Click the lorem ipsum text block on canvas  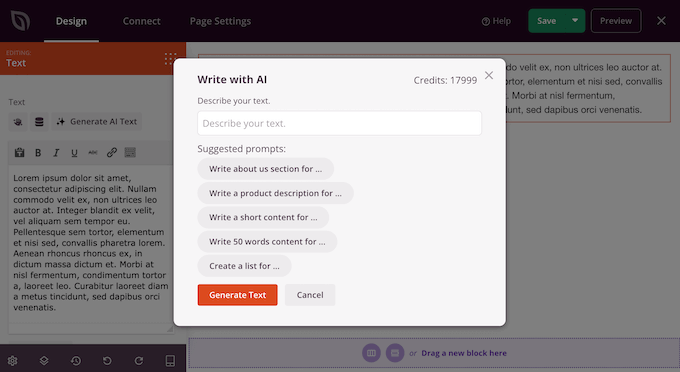click(x=588, y=88)
